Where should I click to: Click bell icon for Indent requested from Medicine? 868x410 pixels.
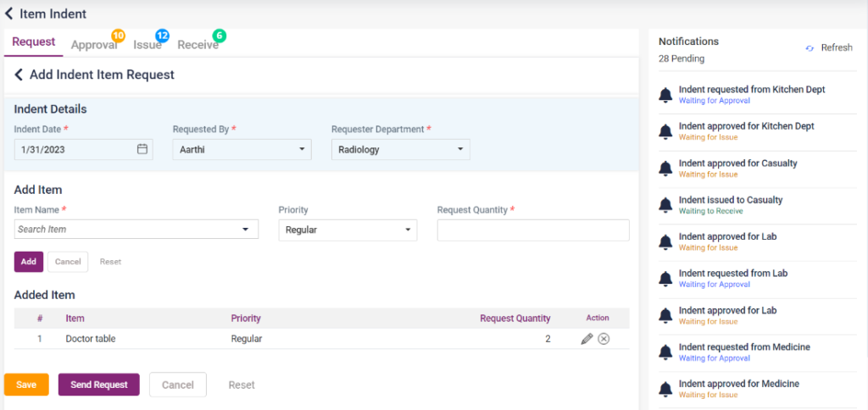[x=666, y=352]
